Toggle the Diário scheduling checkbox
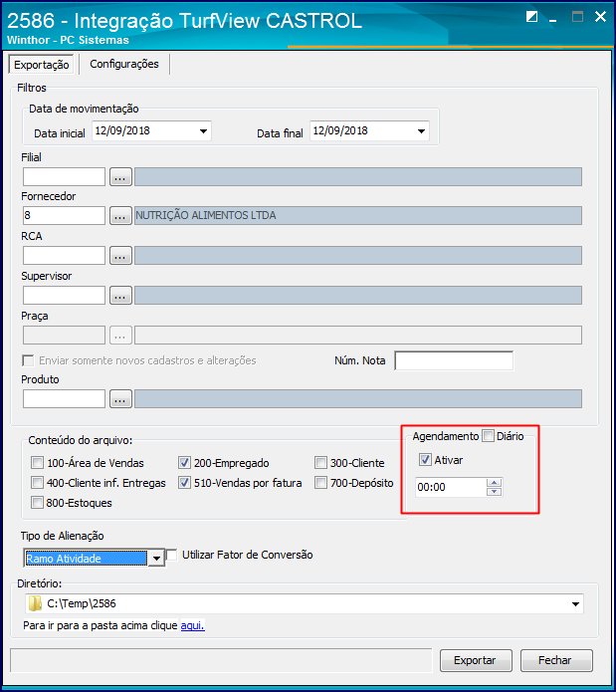616x692 pixels. tap(488, 436)
